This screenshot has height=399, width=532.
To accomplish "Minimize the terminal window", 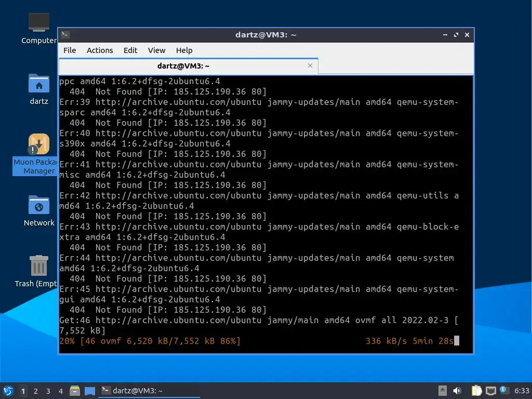I will click(x=445, y=35).
